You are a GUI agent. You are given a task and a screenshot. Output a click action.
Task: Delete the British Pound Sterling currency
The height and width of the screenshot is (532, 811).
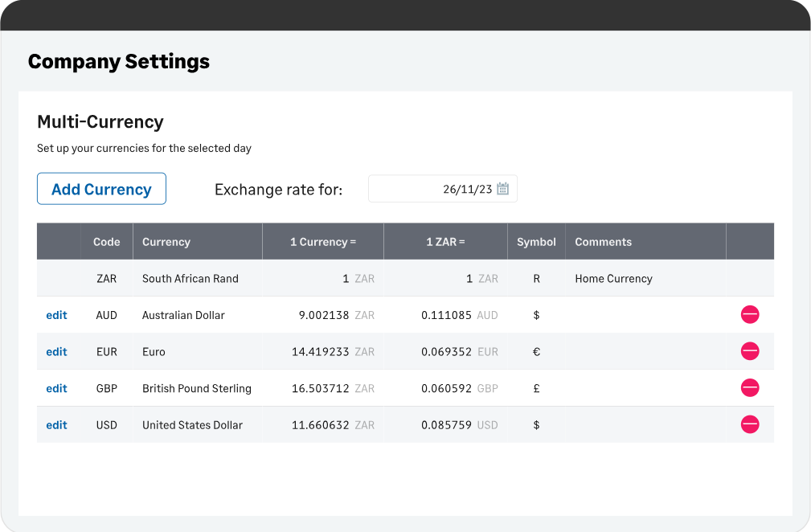coord(749,388)
